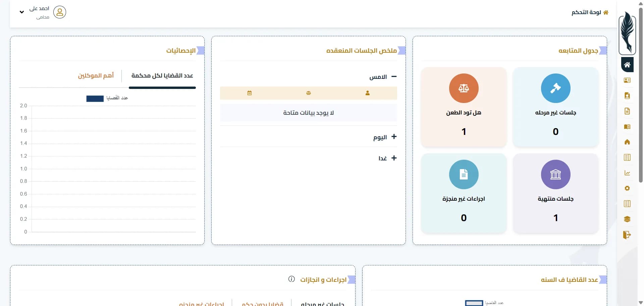Click the 2.0 axis label on the chart
644x306 pixels.
(x=23, y=106)
